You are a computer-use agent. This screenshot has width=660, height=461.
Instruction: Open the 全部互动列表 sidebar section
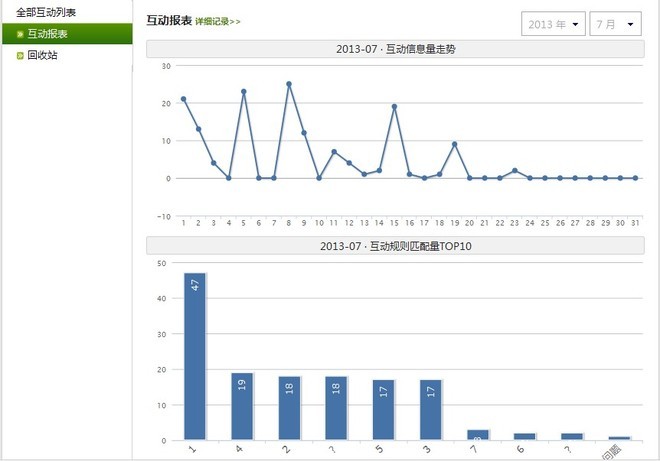46,12
